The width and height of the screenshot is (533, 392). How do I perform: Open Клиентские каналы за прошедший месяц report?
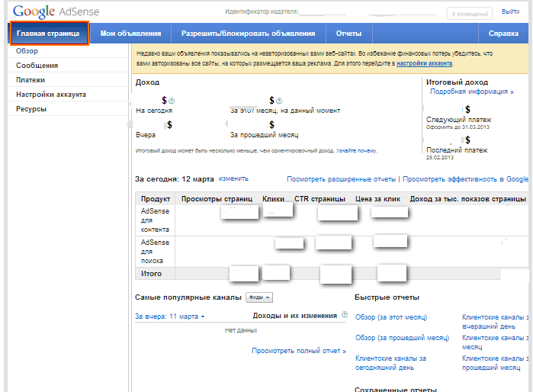pos(496,363)
